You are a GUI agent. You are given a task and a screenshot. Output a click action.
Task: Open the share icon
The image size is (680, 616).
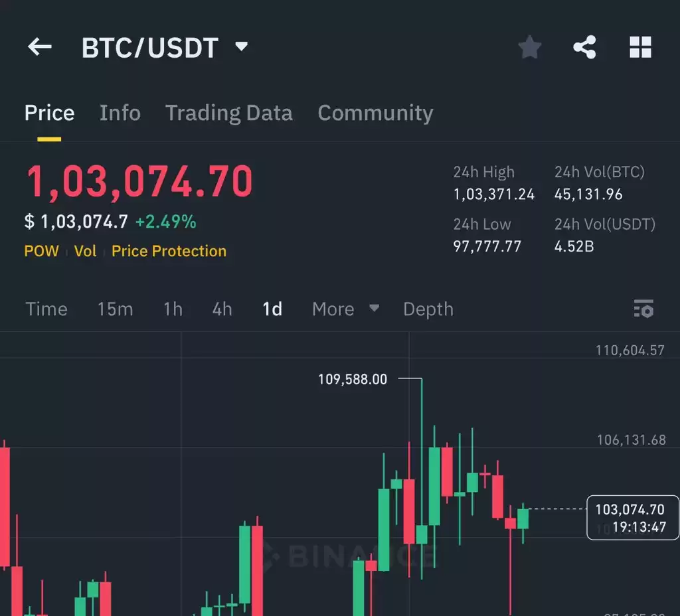[x=584, y=47]
